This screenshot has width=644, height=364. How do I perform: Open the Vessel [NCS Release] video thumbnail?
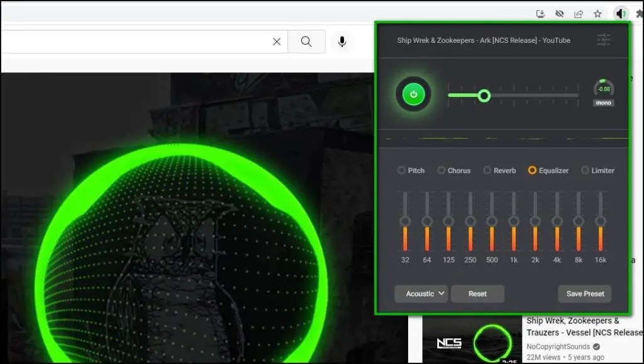472,340
